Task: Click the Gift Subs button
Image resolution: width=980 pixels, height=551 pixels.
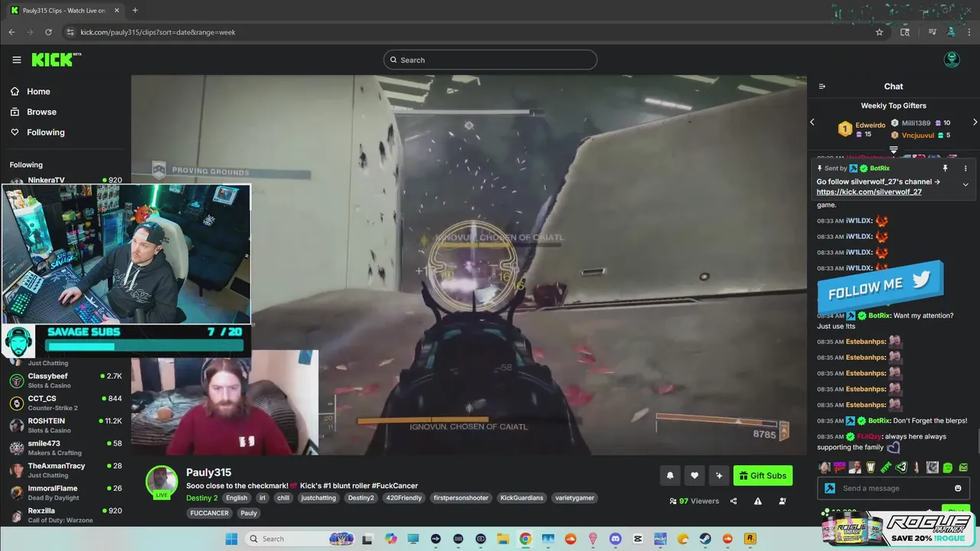Action: (763, 475)
